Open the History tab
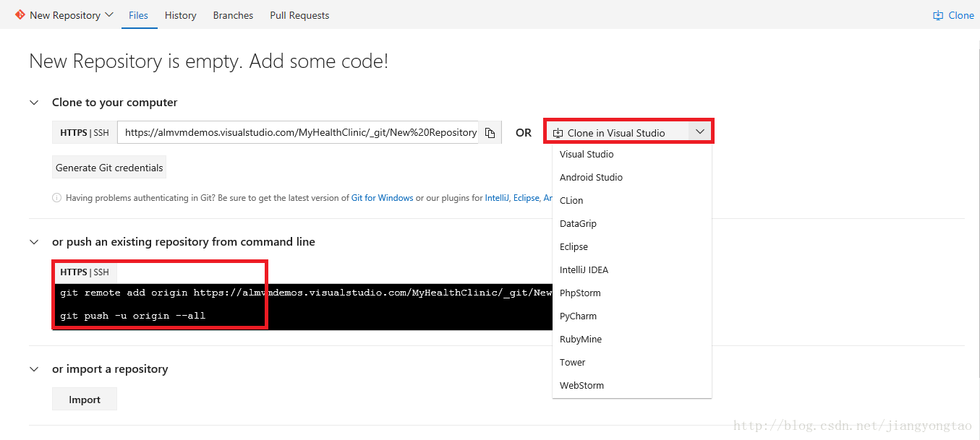980x440 pixels. [x=180, y=15]
